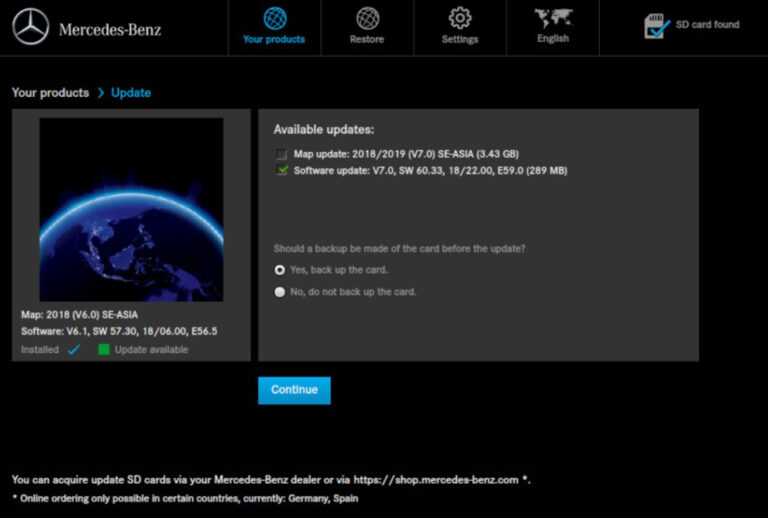Uncheck the Software update V7.0 checkbox
The width and height of the screenshot is (768, 518).
click(x=281, y=171)
